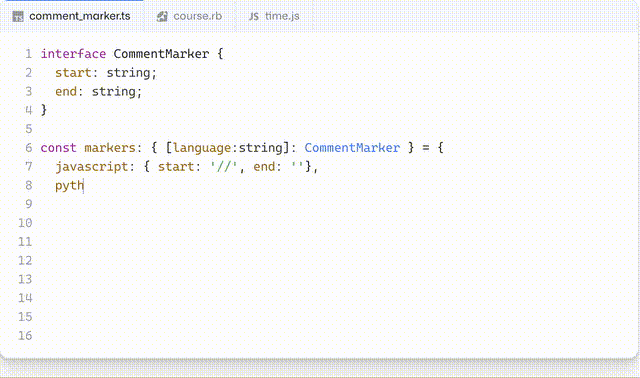
Task: Click the JS file icon on time.js tab
Action: (254, 16)
